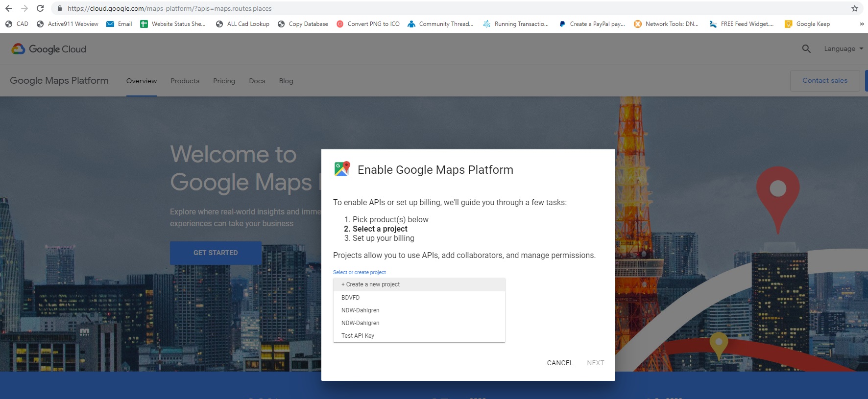868x399 pixels.
Task: Open the ALL Cad Lookup bookmark
Action: (242, 23)
